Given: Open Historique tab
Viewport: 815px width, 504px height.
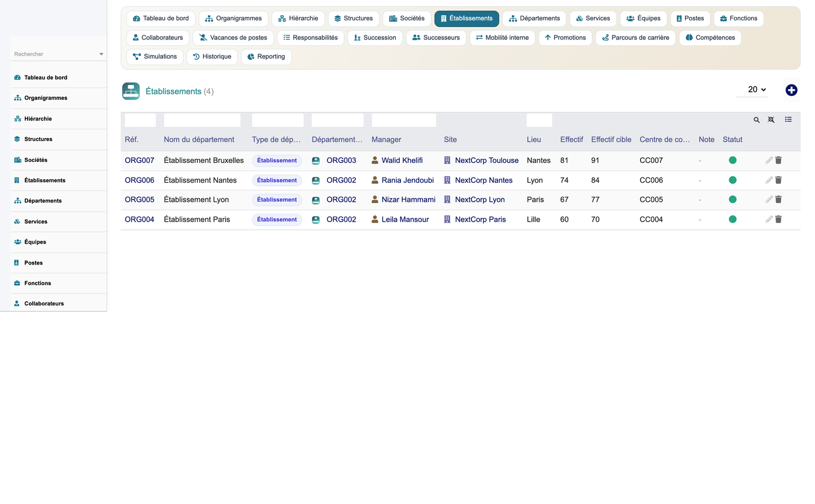Looking at the screenshot, I should tap(212, 57).
